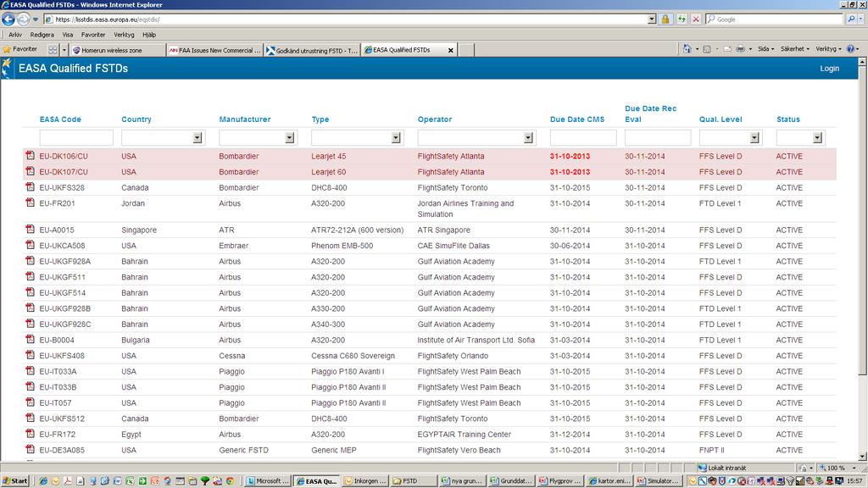The width and height of the screenshot is (868, 488).
Task: Click the security padlock icon in address bar
Action: pyautogui.click(x=665, y=19)
